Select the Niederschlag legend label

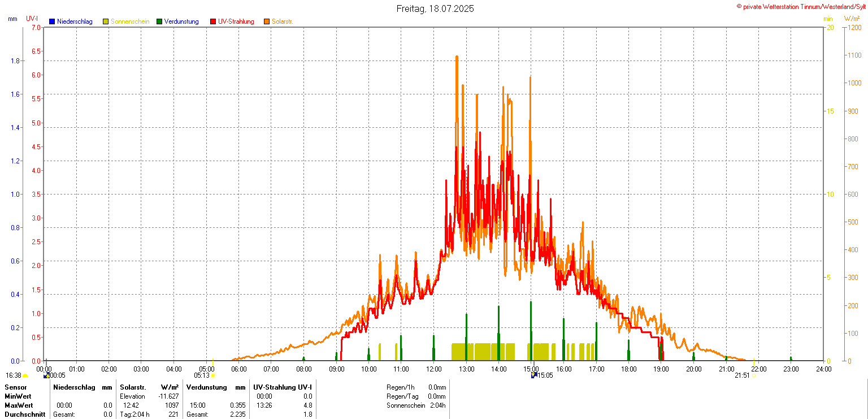click(x=75, y=21)
